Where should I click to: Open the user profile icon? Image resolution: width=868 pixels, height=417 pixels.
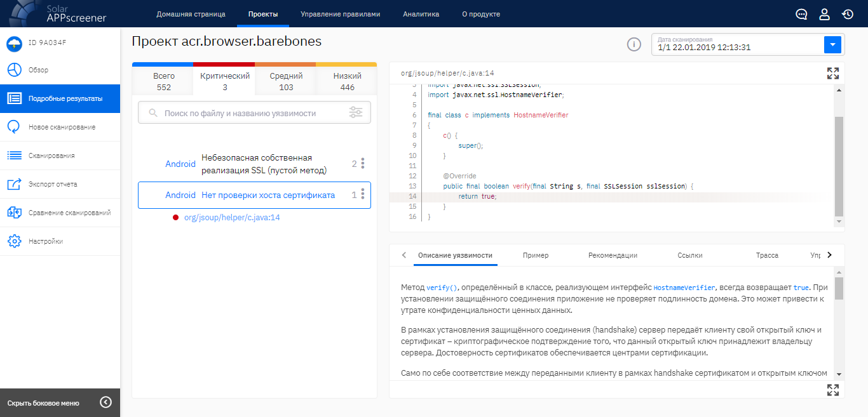[824, 15]
